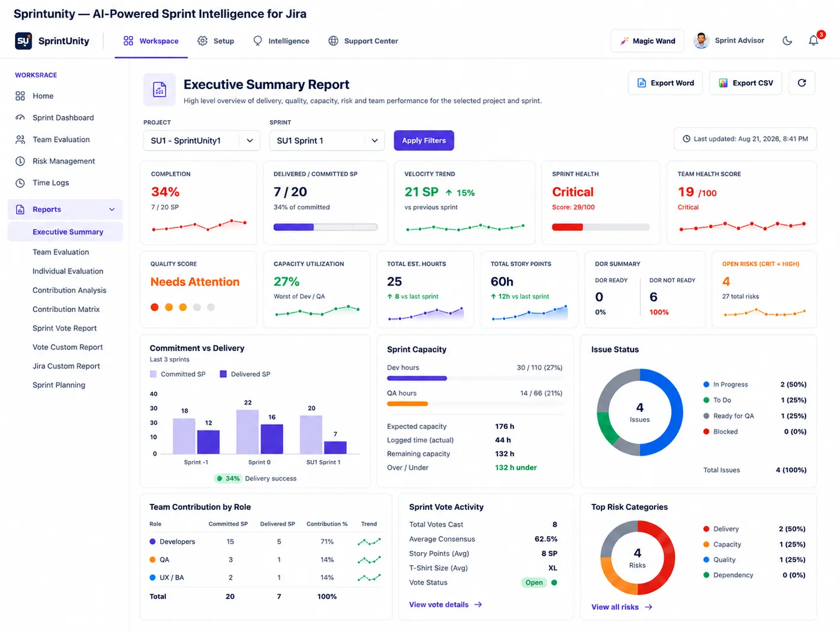The height and width of the screenshot is (633, 840).
Task: Open the Intelligence tab
Action: click(281, 41)
